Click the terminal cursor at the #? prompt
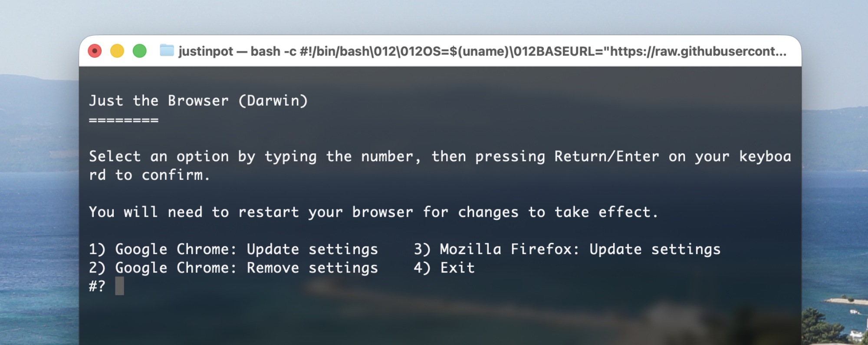Viewport: 868px width, 345px height. pyautogui.click(x=121, y=286)
